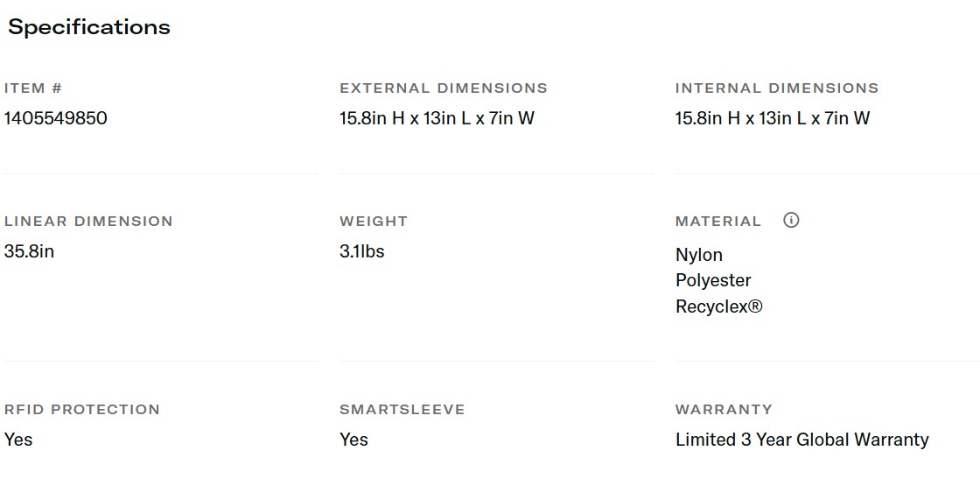Click the internal dimensions value text
980x479 pixels.
click(773, 118)
